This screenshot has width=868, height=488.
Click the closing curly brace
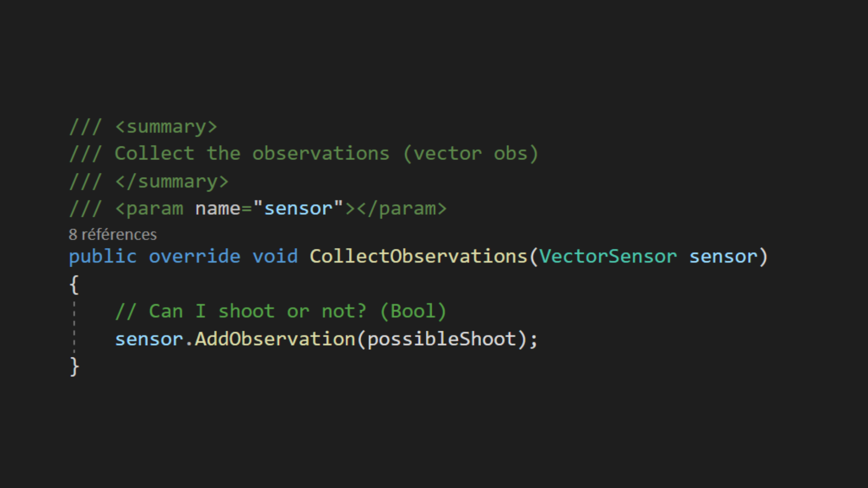pos(75,366)
